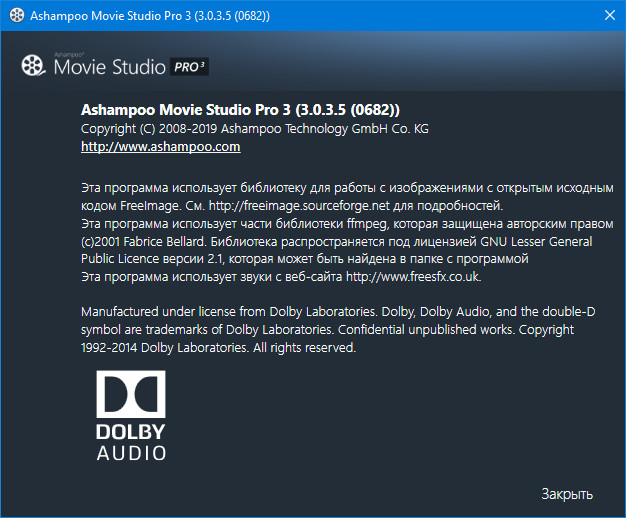Click the 1992-2014 Dolby Laboratories rights line
626x518 pixels.
(x=217, y=349)
